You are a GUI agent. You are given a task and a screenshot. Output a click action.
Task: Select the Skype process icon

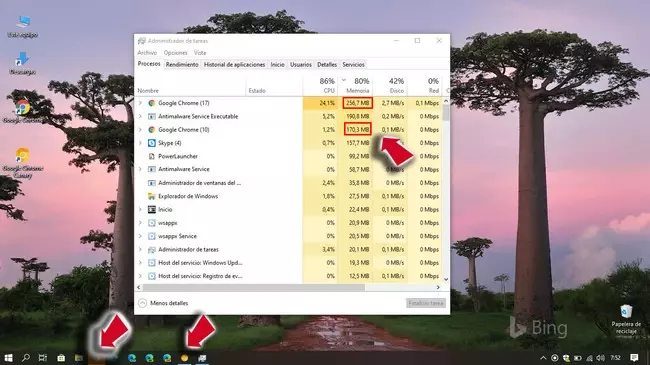[x=152, y=143]
